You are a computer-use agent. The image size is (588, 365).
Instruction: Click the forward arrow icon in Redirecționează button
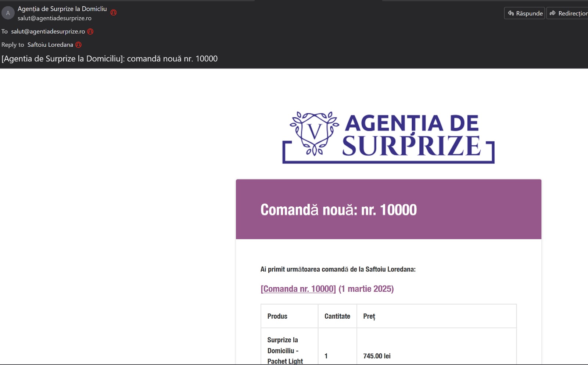point(553,13)
